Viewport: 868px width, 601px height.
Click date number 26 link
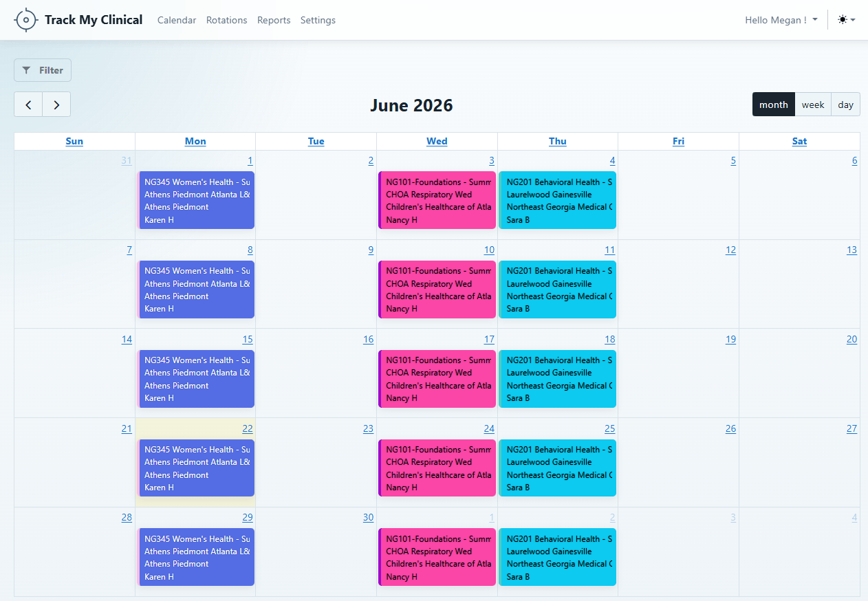730,429
